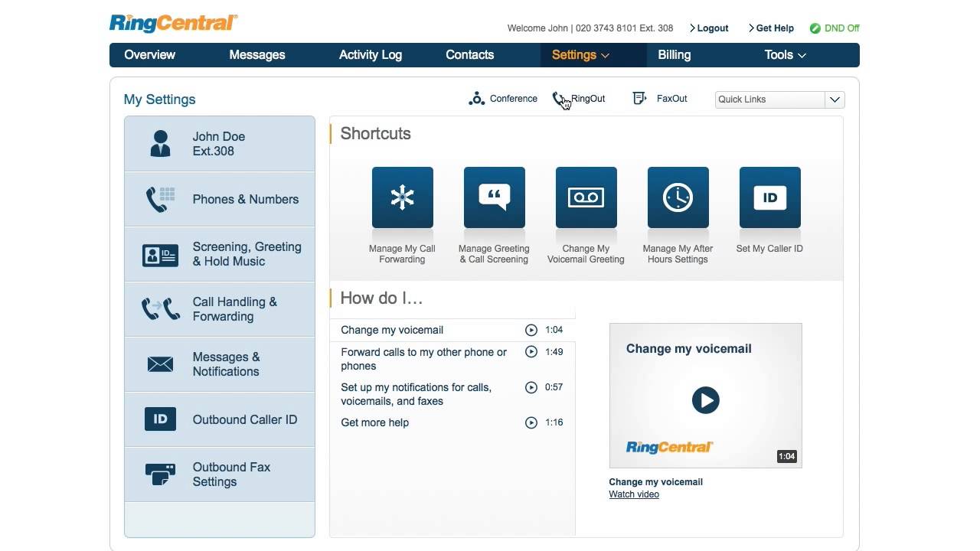The height and width of the screenshot is (551, 980).
Task: Open the FaxOut feature
Action: click(661, 98)
